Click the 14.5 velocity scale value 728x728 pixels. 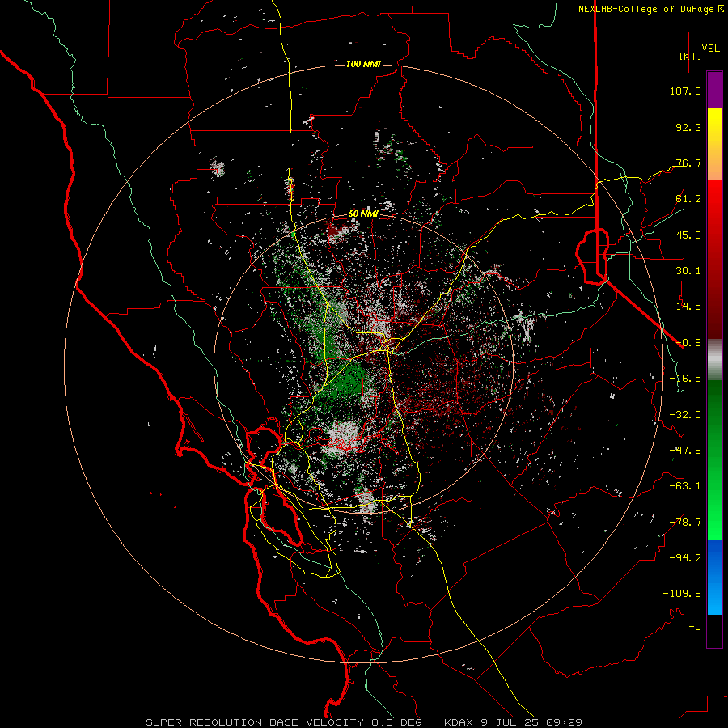(x=688, y=307)
